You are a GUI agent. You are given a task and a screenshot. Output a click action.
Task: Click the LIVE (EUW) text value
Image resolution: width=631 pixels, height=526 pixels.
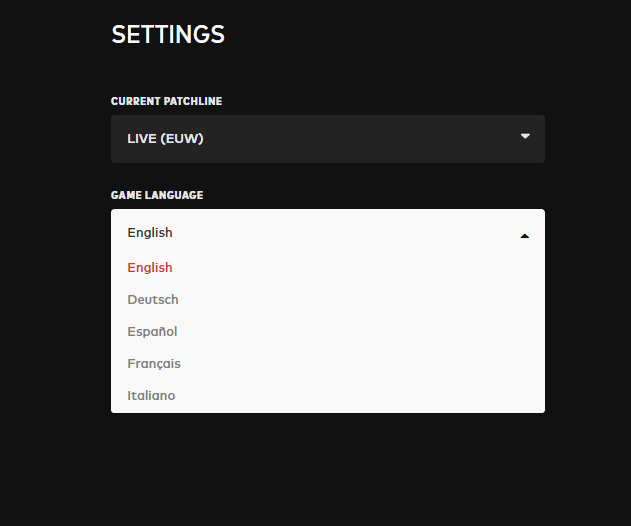pyautogui.click(x=165, y=139)
